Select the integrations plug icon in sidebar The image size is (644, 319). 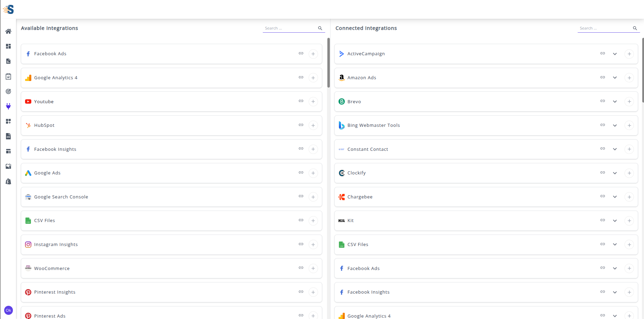point(8,106)
